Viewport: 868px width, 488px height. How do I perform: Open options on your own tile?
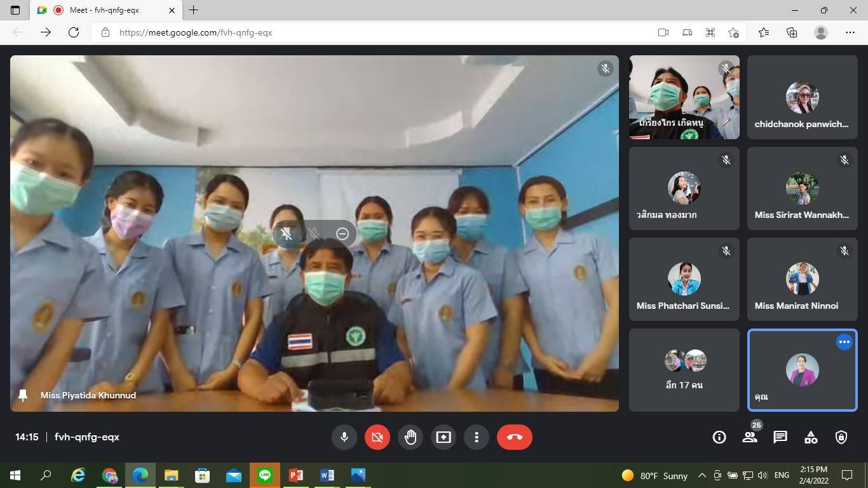(844, 342)
